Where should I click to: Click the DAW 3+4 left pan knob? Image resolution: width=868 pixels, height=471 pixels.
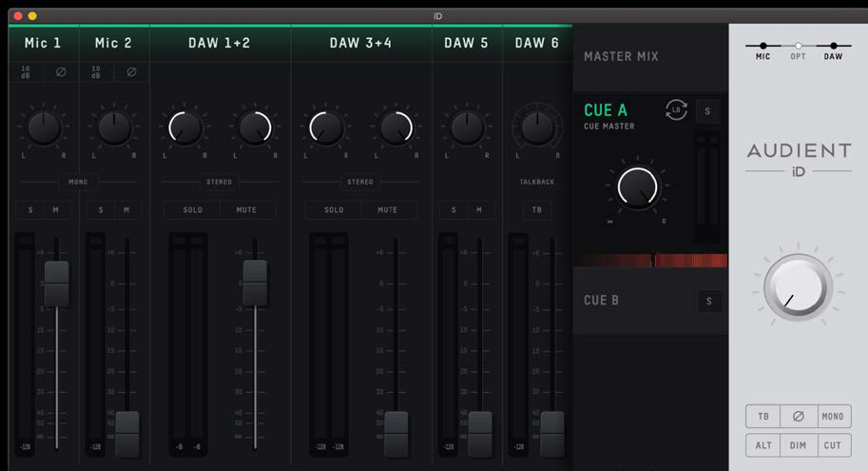click(x=326, y=128)
